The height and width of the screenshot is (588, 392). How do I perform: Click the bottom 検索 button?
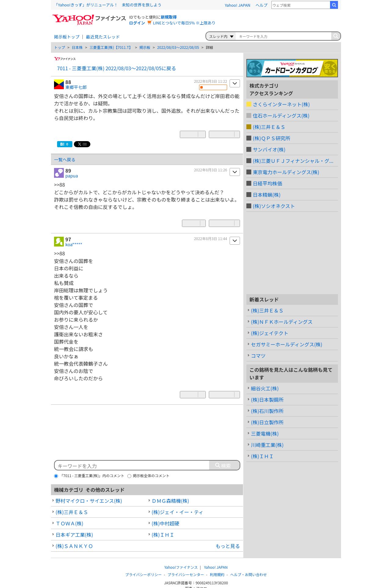(224, 466)
